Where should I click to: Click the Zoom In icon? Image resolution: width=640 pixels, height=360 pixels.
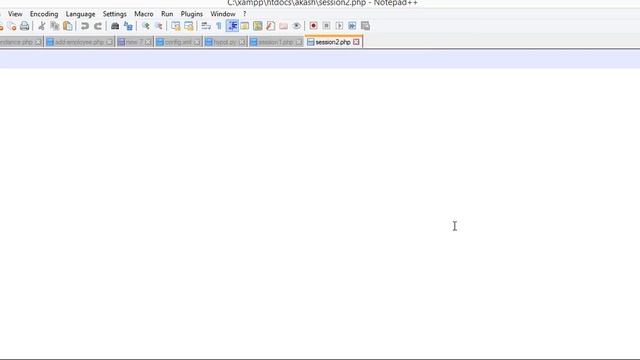tap(146, 26)
